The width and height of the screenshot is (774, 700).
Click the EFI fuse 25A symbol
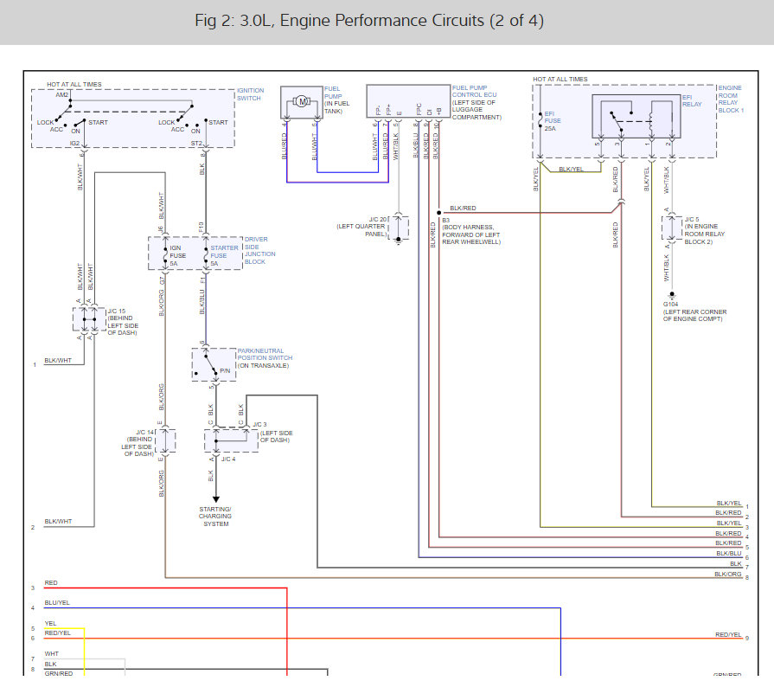point(541,120)
